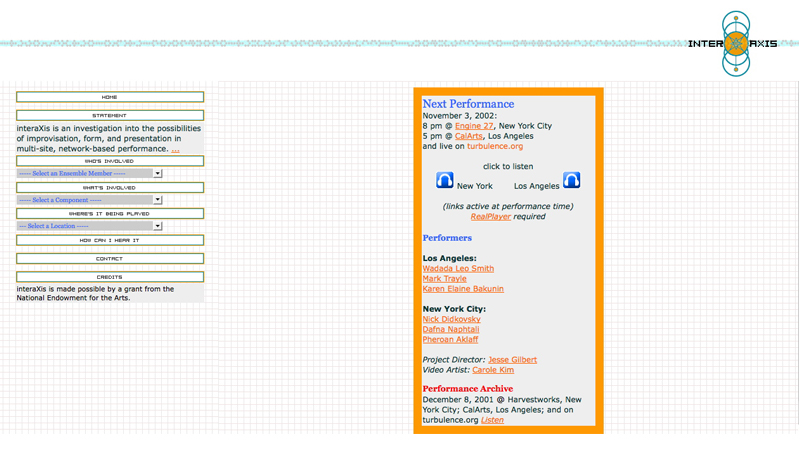The height and width of the screenshot is (450, 800).
Task: Open video artist Carole Kim's link
Action: 493,370
